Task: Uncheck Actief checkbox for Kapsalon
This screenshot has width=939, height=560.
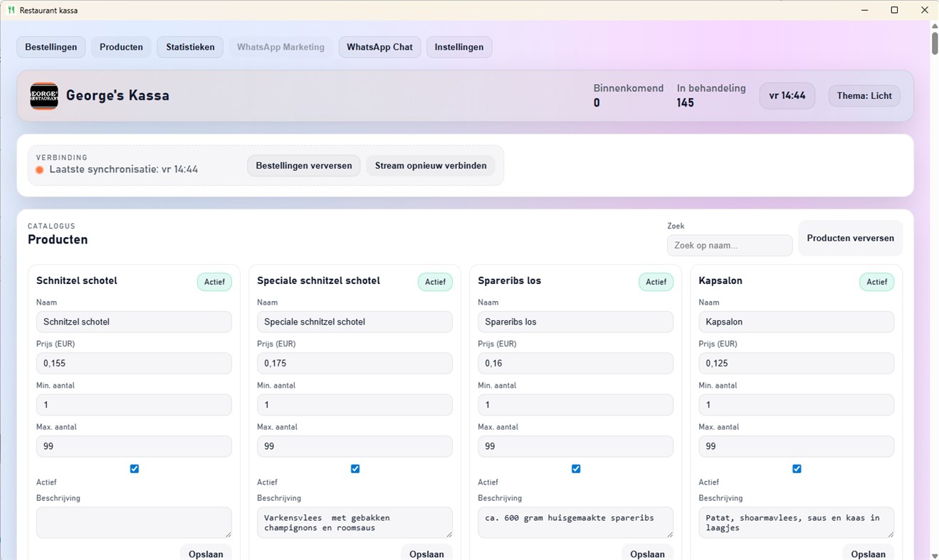Action: coord(797,469)
